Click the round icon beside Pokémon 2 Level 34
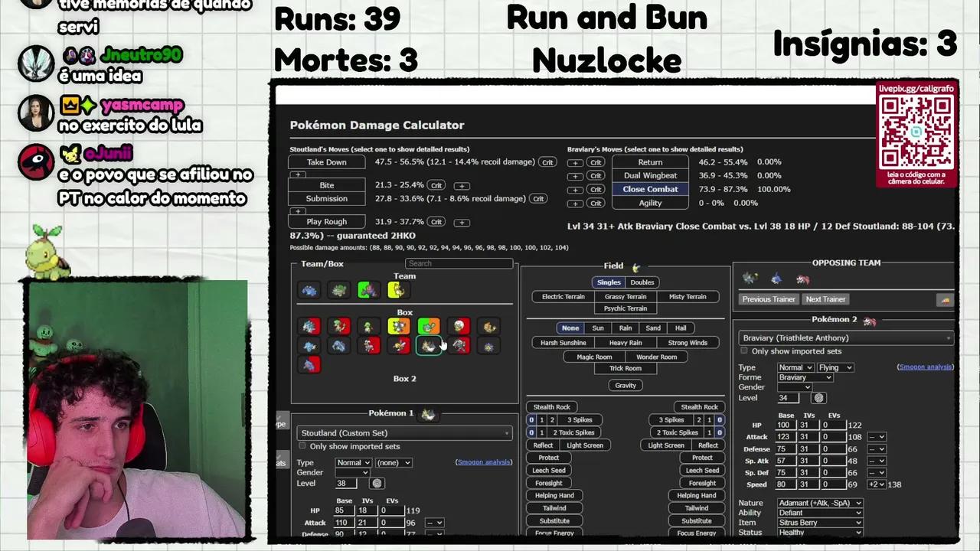Image resolution: width=980 pixels, height=551 pixels. [819, 398]
